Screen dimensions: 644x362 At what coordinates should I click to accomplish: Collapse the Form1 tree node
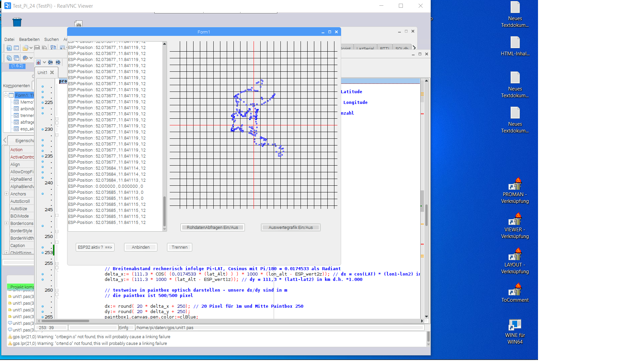6,96
